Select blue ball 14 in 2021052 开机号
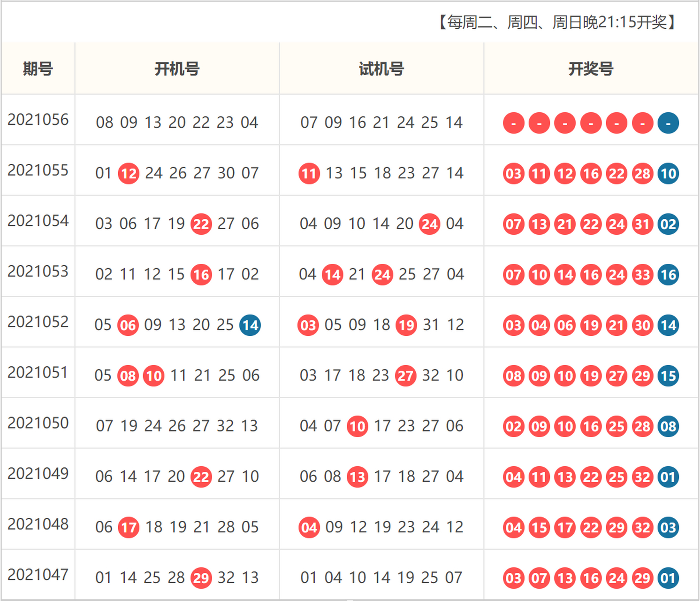The height and width of the screenshot is (601, 700). click(x=250, y=325)
